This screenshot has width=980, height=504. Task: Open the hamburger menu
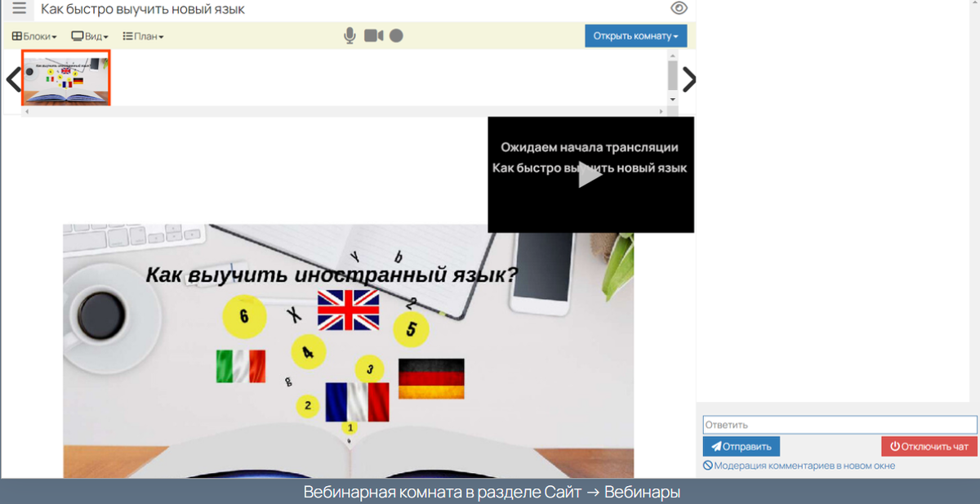[19, 9]
